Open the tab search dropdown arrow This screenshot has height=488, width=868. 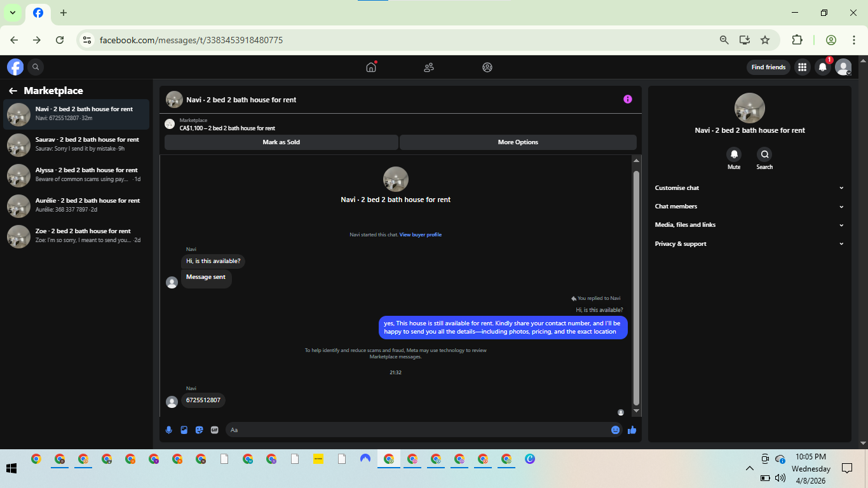[x=13, y=13]
